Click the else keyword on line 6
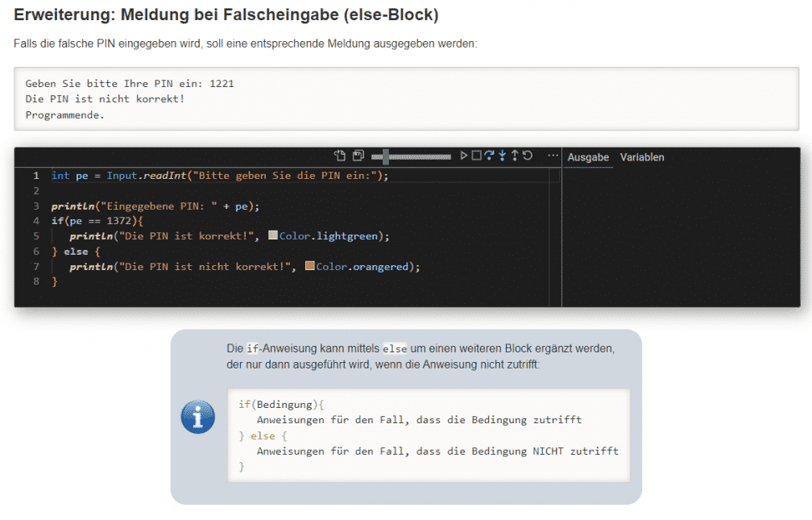Viewport: 812px width, 520px height. tap(77, 251)
